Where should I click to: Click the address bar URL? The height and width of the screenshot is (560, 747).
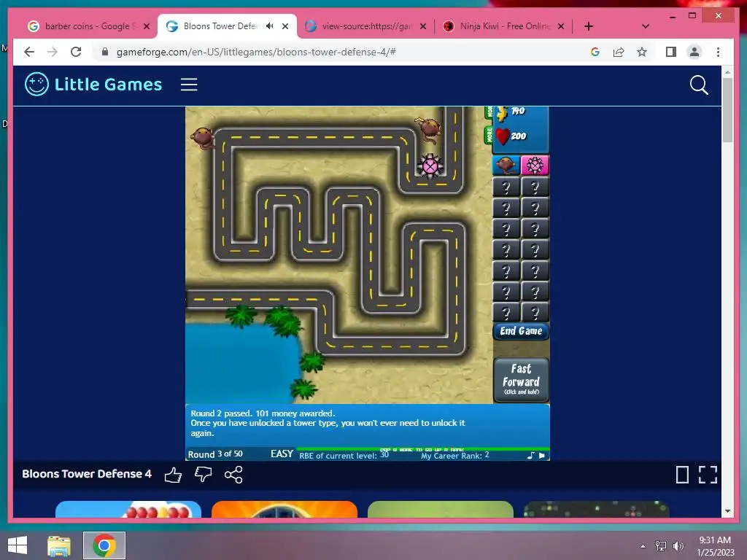click(x=256, y=52)
